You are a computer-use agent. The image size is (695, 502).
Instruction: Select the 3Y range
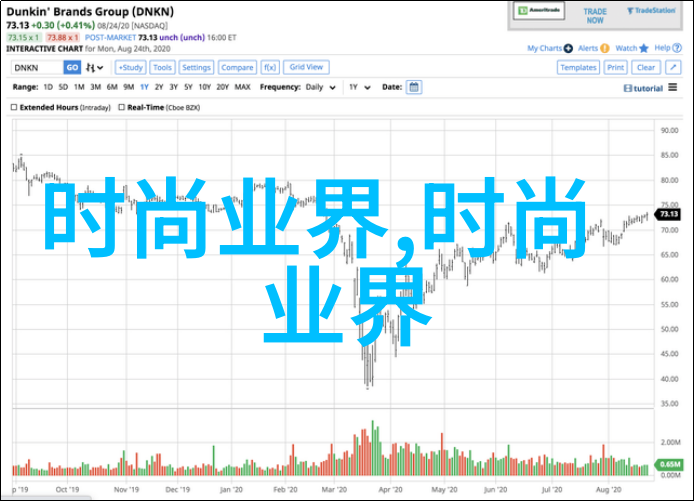pos(173,87)
